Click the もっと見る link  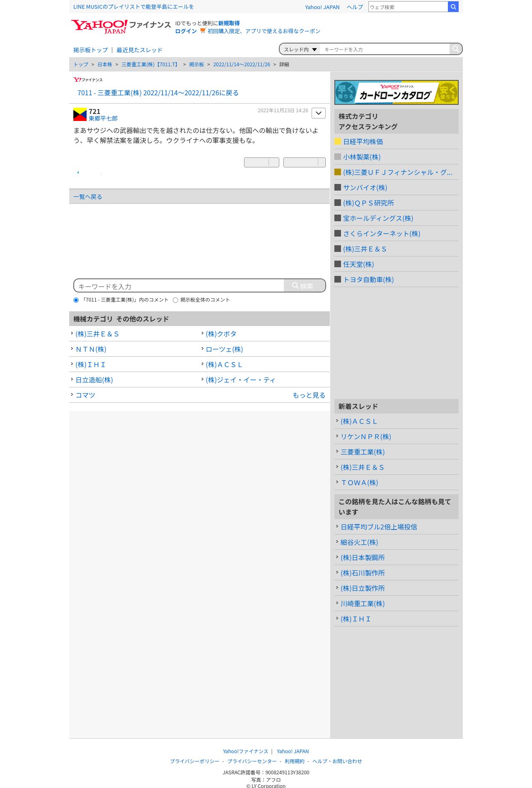pos(309,395)
